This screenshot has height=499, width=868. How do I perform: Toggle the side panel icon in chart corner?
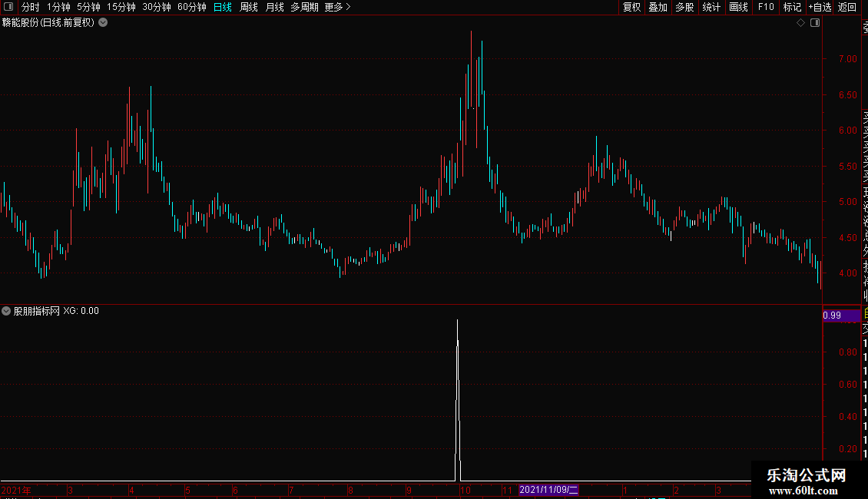coord(815,23)
